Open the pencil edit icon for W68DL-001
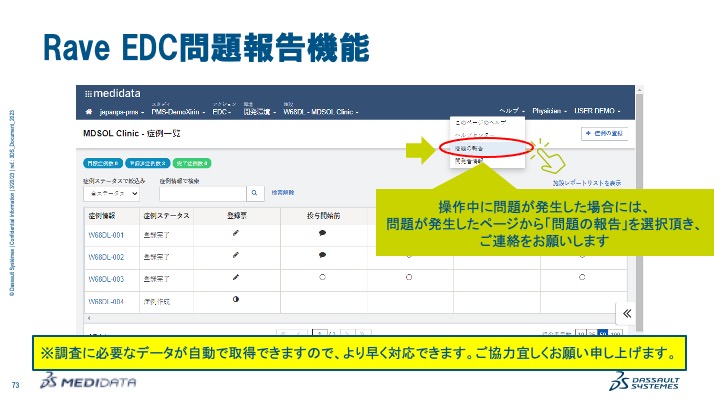Viewport: 720px width, 405px height. point(236,232)
